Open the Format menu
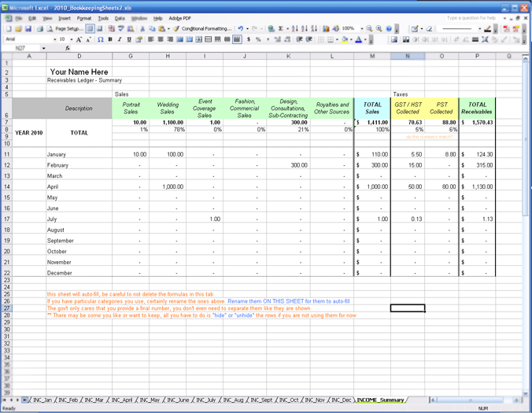Screen dimensions: 532x413 (83, 18)
